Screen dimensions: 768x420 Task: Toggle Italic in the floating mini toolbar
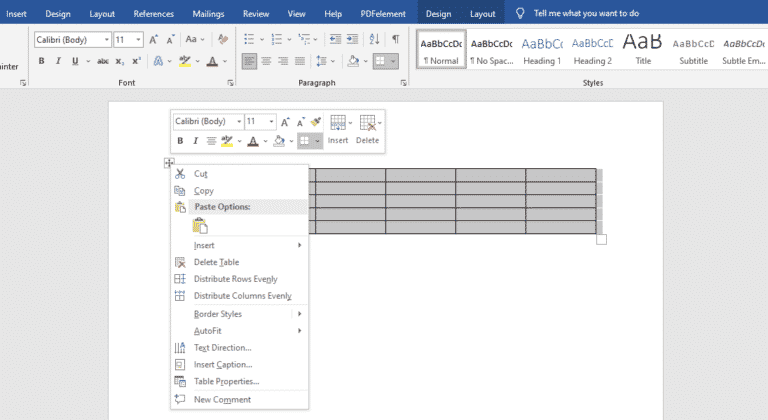coord(196,141)
